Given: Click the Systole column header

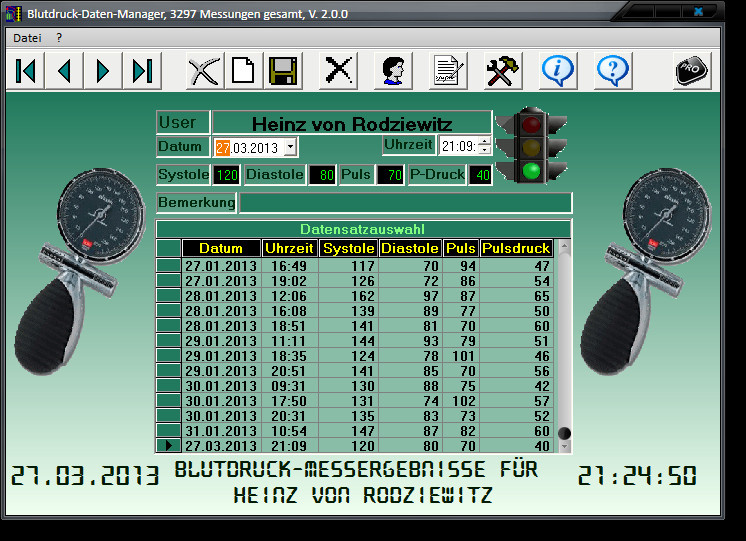Looking at the screenshot, I should pos(349,248).
